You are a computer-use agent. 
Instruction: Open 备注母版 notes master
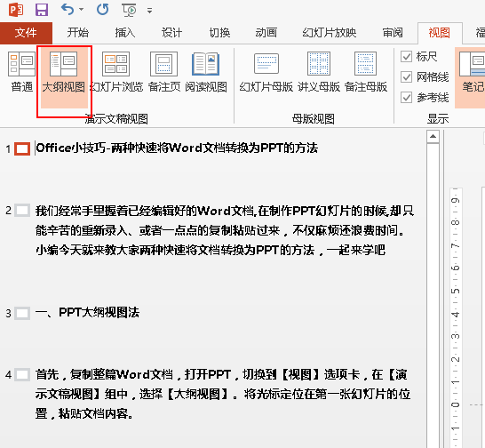[x=366, y=72]
